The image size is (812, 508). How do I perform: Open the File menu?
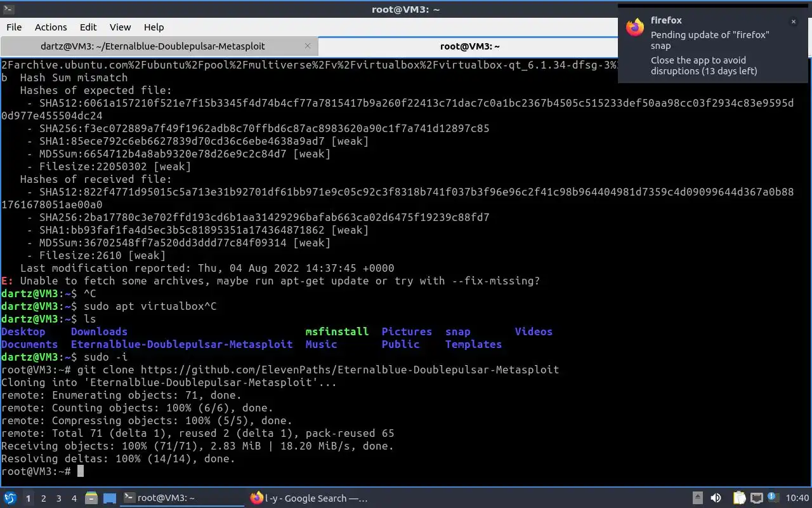(x=14, y=27)
